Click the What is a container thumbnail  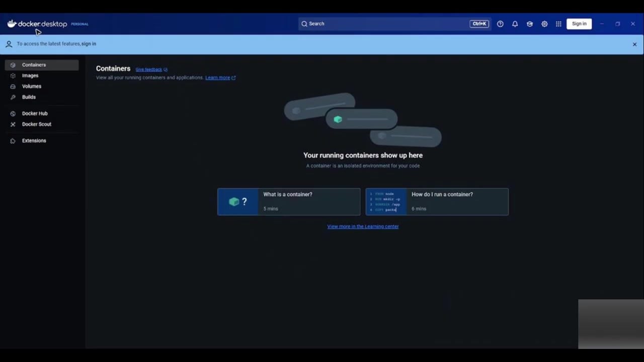pos(238,202)
